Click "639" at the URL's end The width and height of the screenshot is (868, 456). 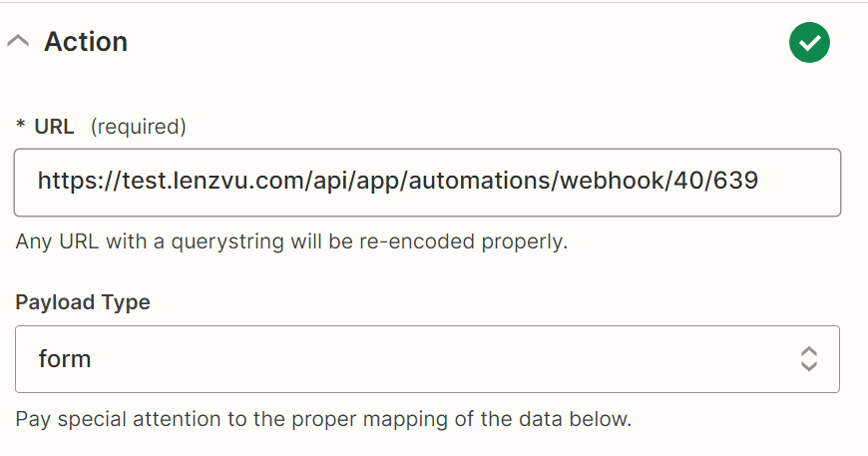tap(738, 182)
